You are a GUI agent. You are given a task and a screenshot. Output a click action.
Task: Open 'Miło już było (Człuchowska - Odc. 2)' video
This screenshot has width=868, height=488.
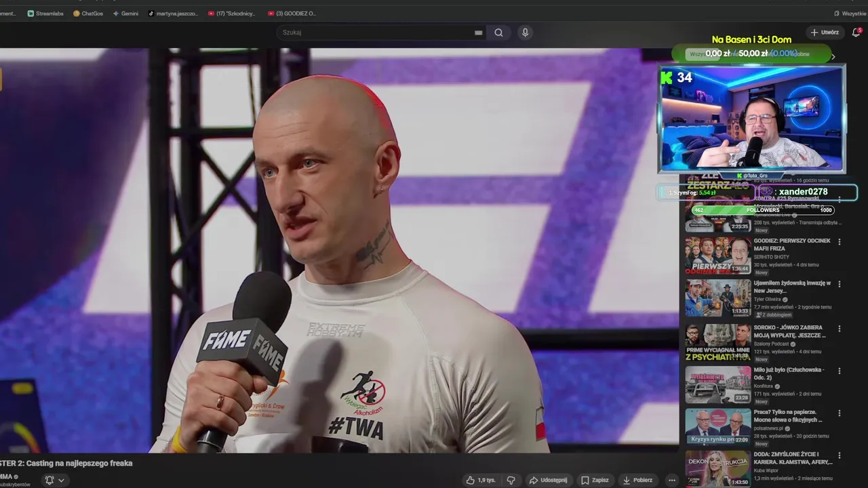pos(789,373)
